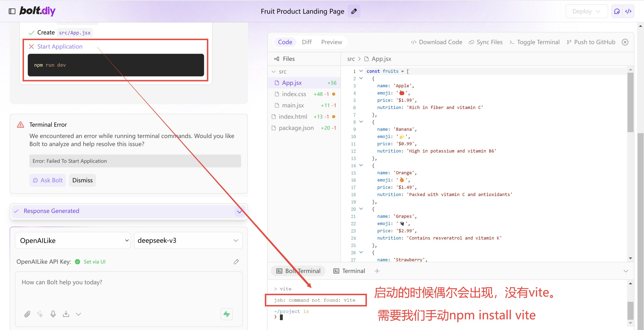644x330 pixels.
Task: Click the green lightning send button
Action: (x=226, y=314)
